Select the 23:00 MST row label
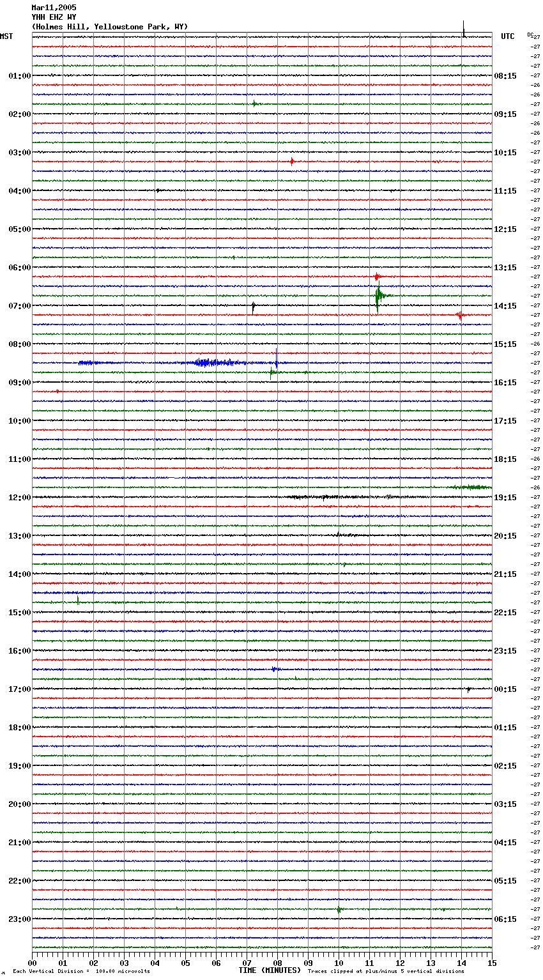This screenshot has width=543, height=980. (20, 919)
